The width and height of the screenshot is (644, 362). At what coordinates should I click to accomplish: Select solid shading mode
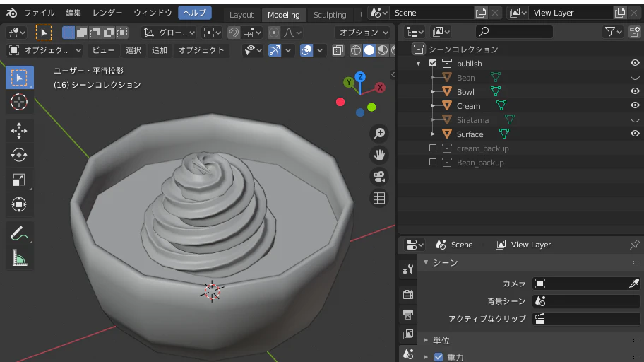(369, 50)
